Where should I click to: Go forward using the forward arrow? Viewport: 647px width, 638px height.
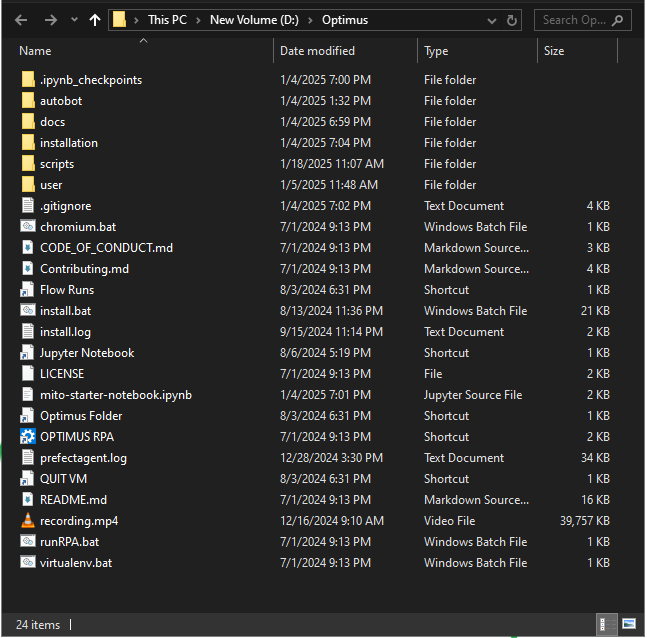(x=51, y=20)
